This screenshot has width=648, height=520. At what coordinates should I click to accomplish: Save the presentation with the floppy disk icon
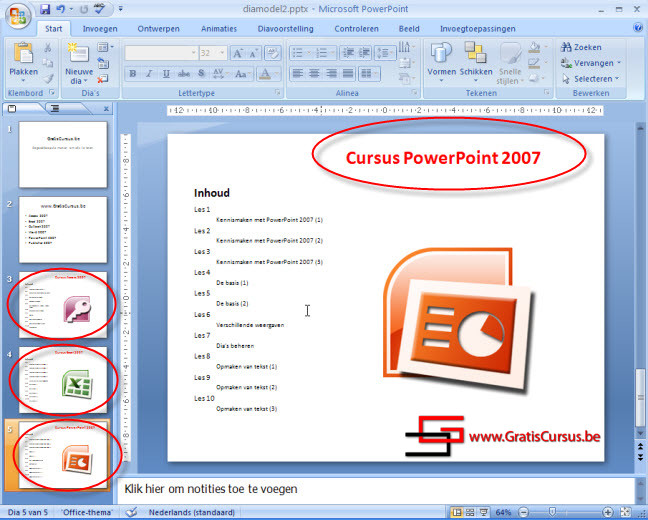(x=45, y=9)
